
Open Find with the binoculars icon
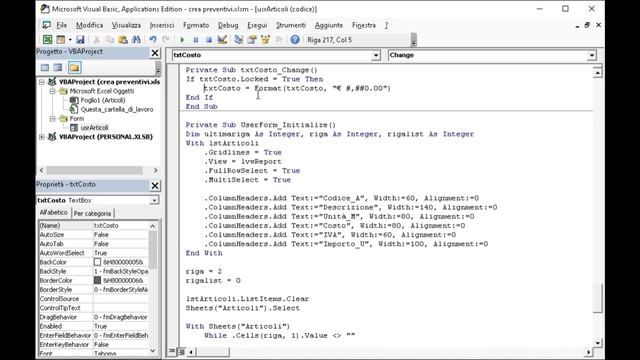click(136, 40)
